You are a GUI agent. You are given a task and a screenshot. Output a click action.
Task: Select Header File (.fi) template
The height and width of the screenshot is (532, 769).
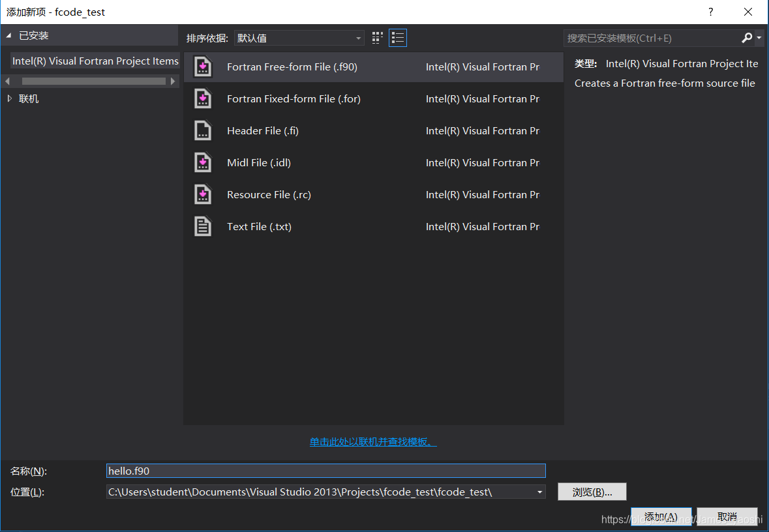[x=374, y=130]
